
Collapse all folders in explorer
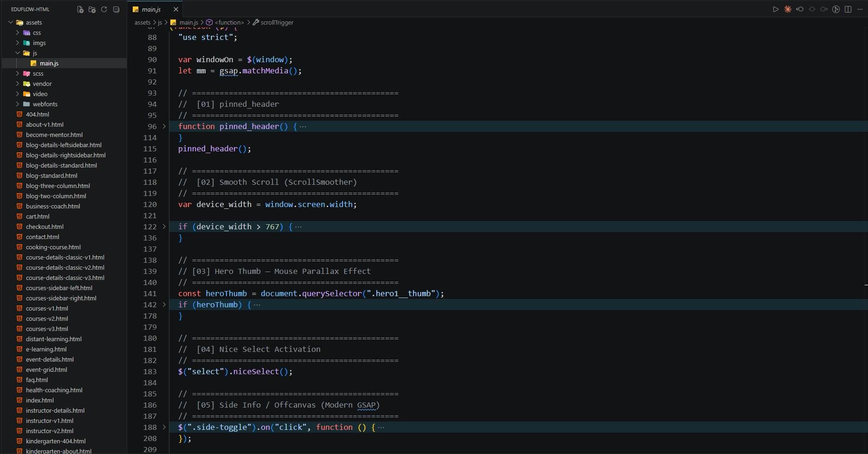coord(116,9)
